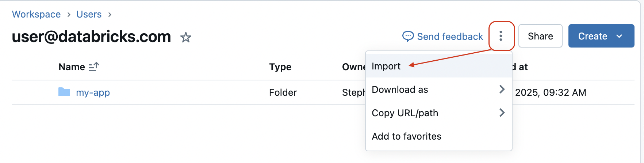Toggle Name column sort order icon
This screenshot has width=644, height=163.
(94, 67)
